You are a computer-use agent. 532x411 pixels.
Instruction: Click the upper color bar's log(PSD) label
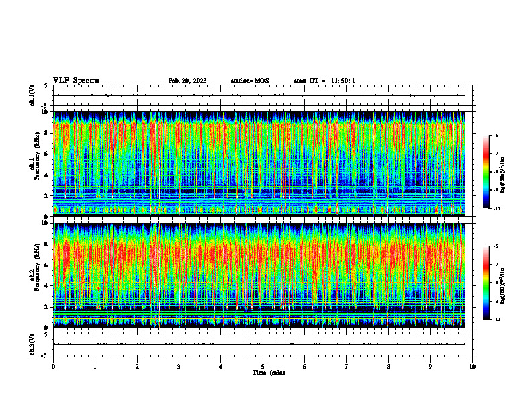coord(503,175)
